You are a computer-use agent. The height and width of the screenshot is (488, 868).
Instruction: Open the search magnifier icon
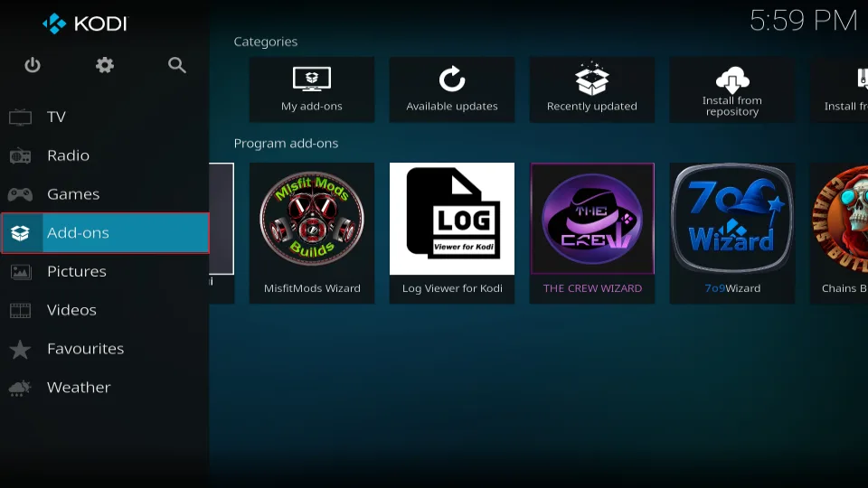click(176, 65)
